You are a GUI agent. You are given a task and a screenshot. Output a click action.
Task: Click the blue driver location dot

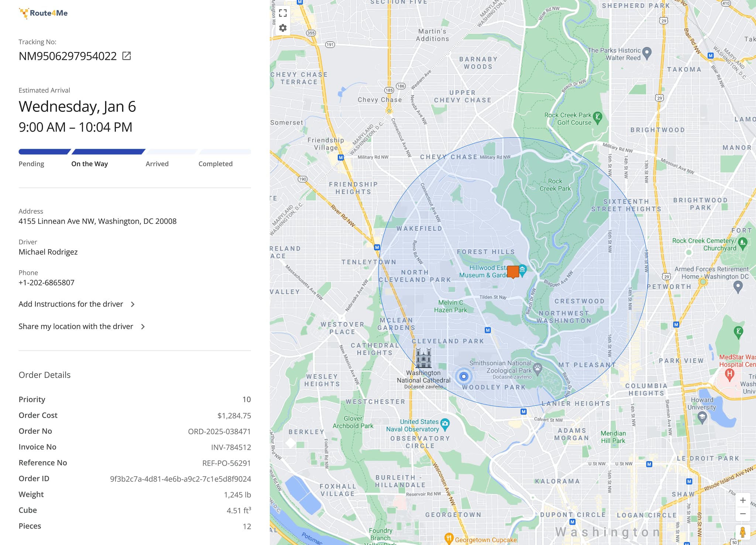point(464,377)
